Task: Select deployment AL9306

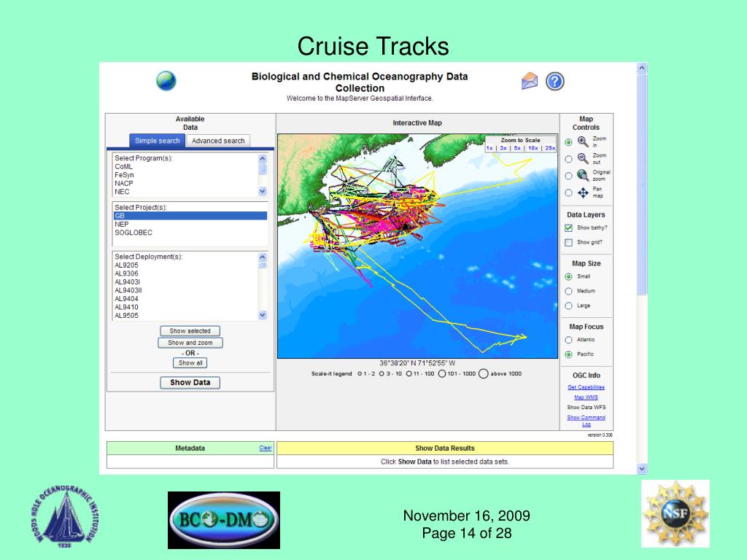Action: [186, 274]
